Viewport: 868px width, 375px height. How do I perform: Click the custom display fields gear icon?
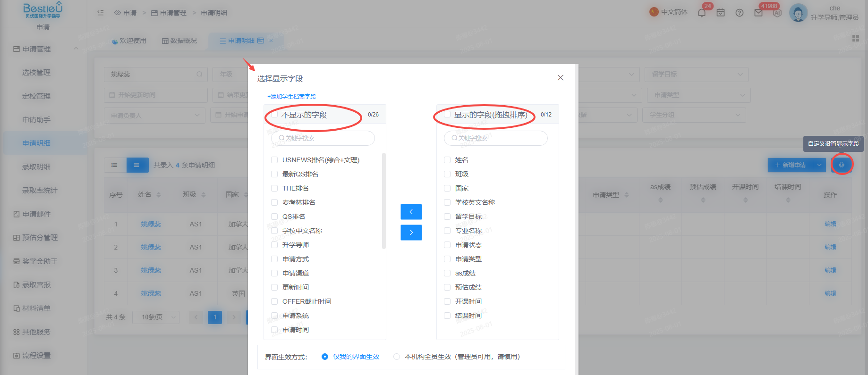(x=842, y=165)
